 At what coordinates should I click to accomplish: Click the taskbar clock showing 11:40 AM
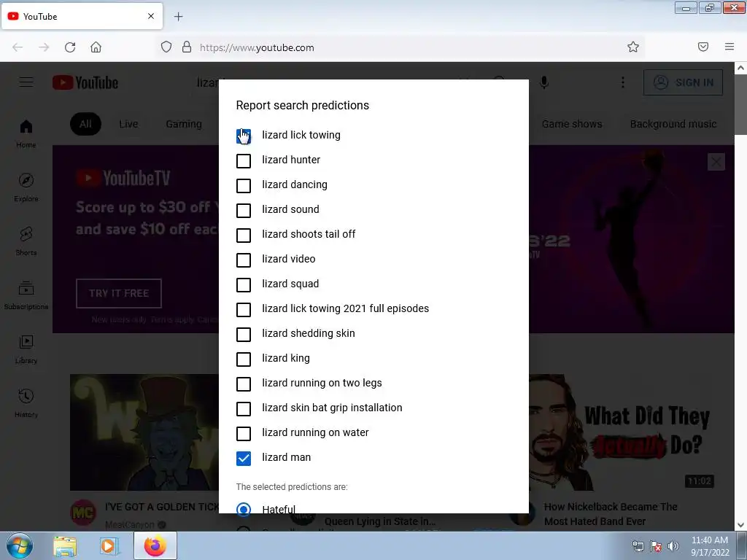point(710,546)
